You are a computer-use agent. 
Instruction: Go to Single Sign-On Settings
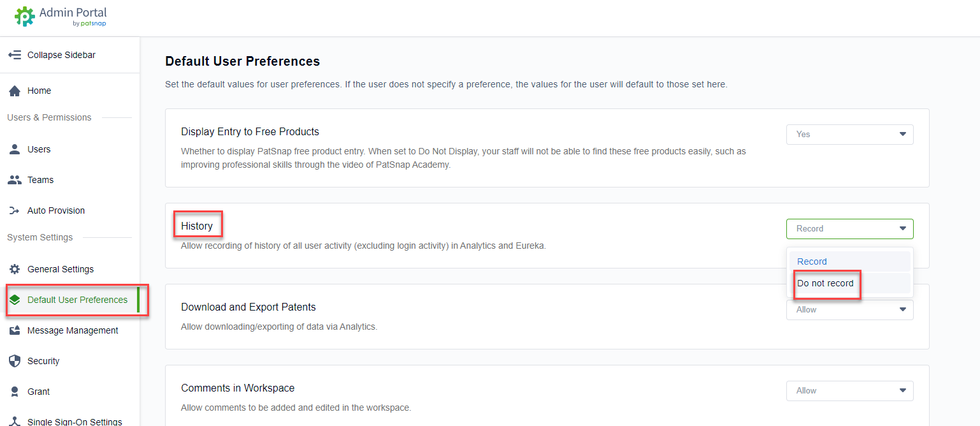coord(75,421)
